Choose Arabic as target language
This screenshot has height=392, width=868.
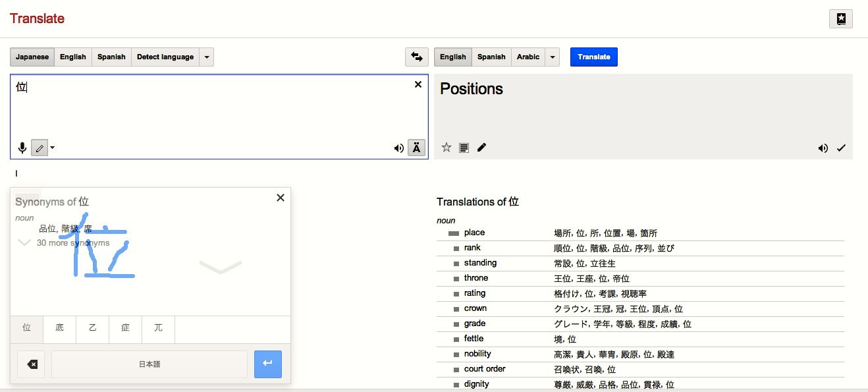[x=528, y=57]
